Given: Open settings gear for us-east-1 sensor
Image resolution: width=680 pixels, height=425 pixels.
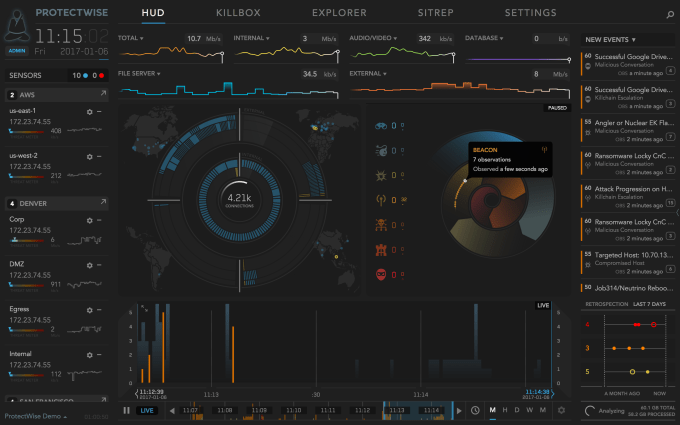Looking at the screenshot, I should [x=89, y=112].
